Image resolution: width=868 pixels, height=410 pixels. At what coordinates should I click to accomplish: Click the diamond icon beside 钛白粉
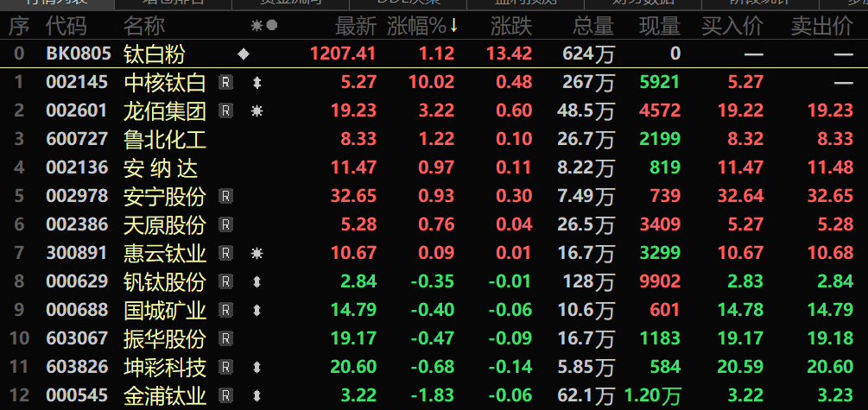[244, 54]
